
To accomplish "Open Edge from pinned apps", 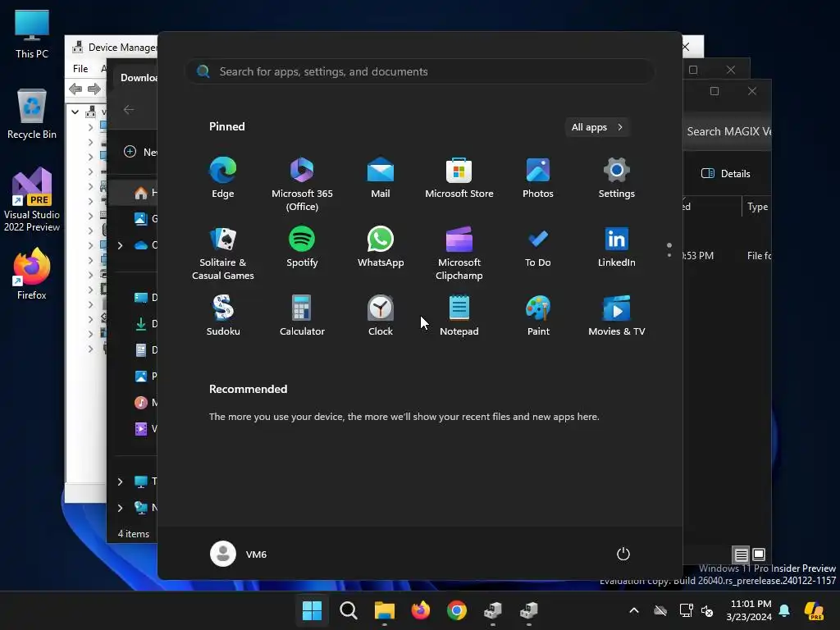I will coord(223,178).
